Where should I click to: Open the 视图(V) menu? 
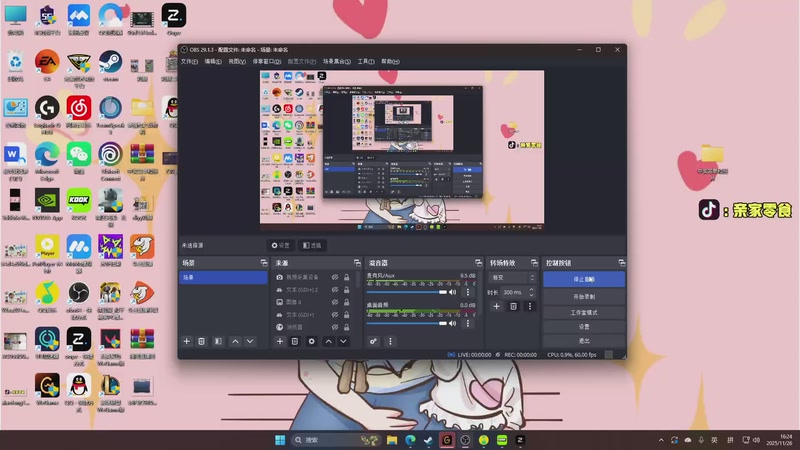237,61
